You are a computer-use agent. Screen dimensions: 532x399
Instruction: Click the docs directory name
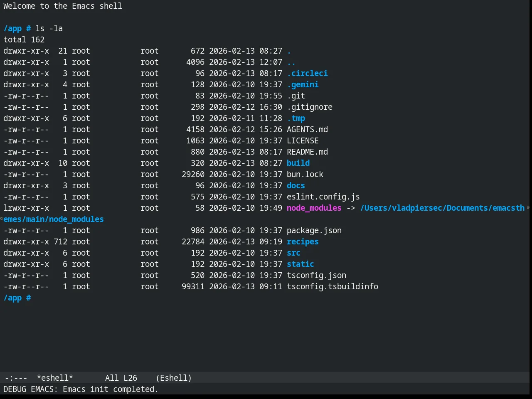point(296,185)
